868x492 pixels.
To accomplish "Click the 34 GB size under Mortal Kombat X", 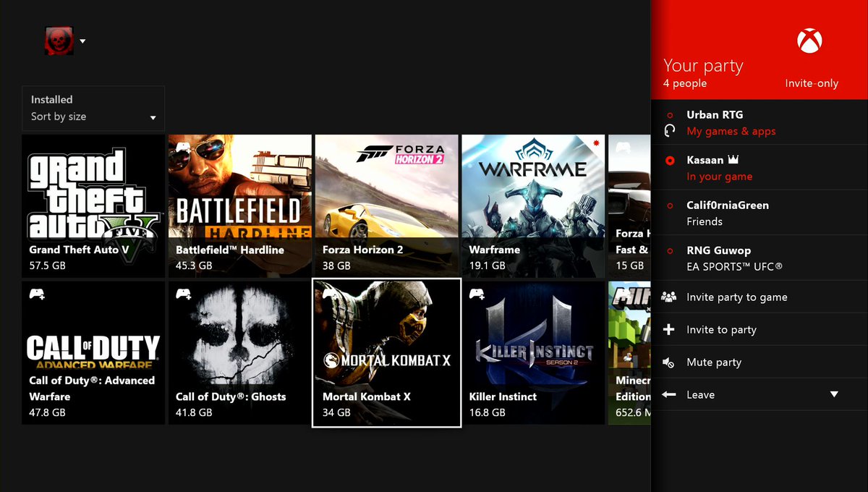I will [x=336, y=412].
